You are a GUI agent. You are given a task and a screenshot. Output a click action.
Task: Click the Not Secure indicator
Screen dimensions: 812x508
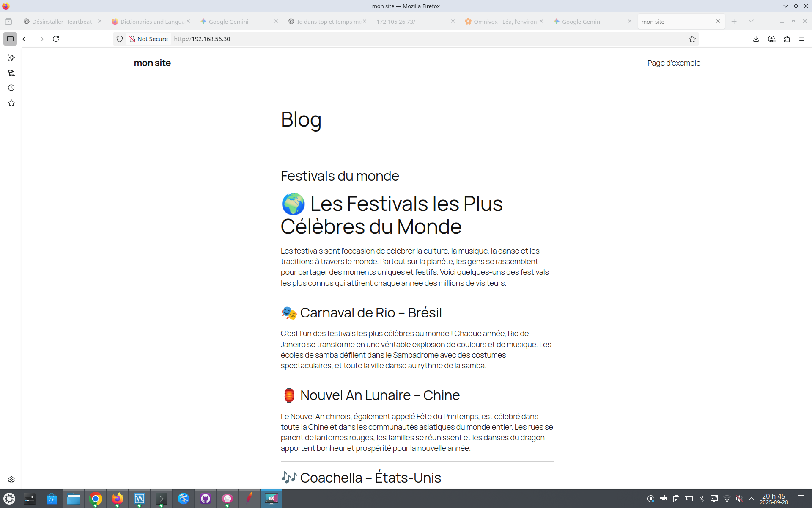[149, 39]
